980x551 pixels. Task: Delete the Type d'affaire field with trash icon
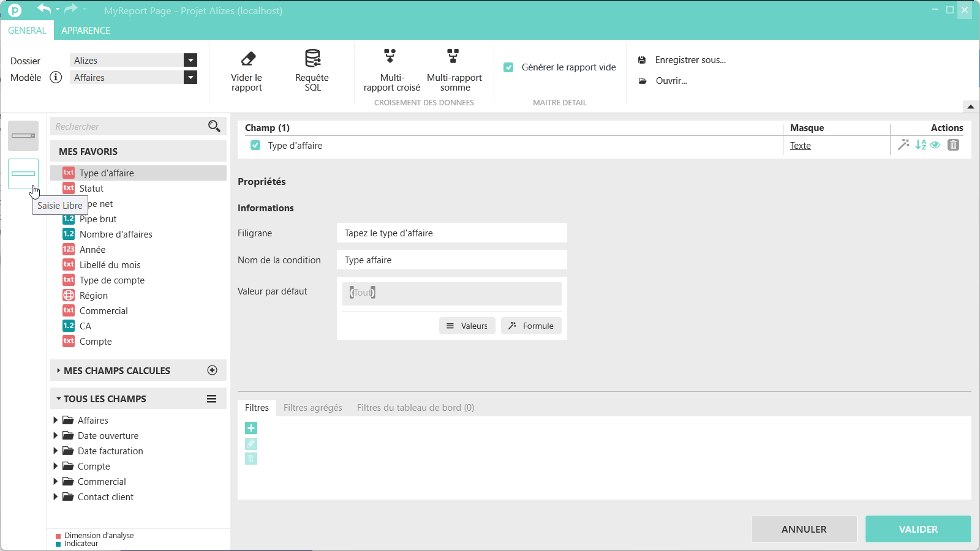[x=953, y=145]
